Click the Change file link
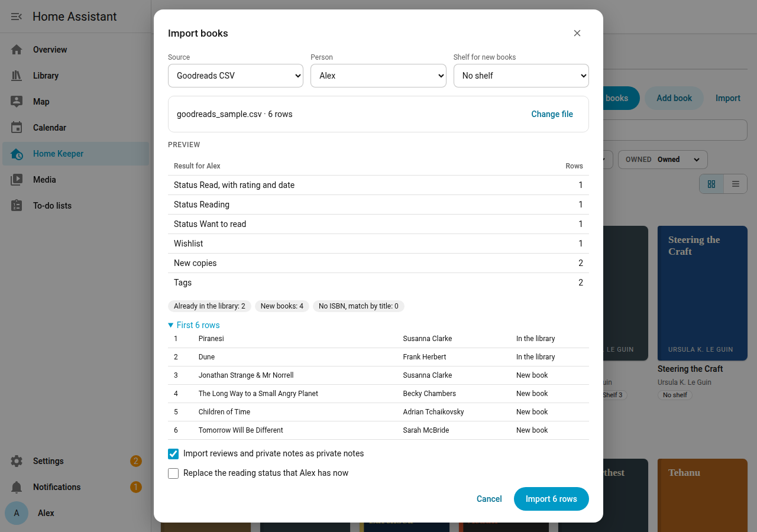Viewport: 757px width, 532px height. tap(552, 114)
